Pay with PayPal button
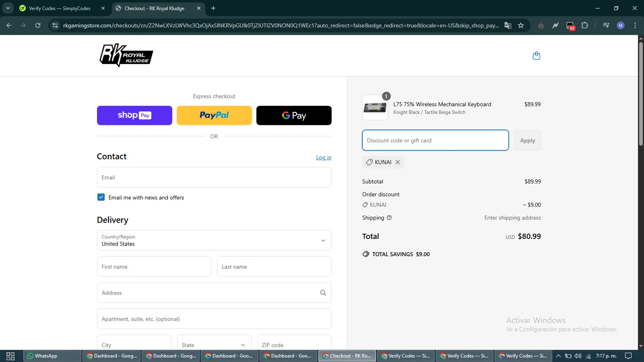This screenshot has height=362, width=644. pos(214,115)
